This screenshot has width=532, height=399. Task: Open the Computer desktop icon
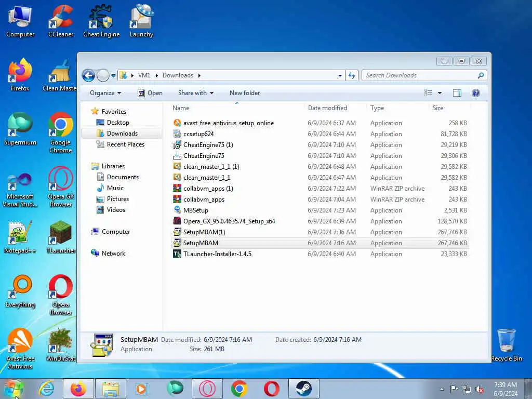pos(20,22)
